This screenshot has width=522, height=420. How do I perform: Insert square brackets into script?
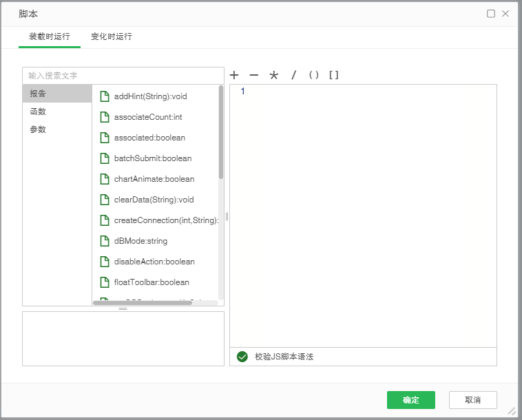point(333,75)
